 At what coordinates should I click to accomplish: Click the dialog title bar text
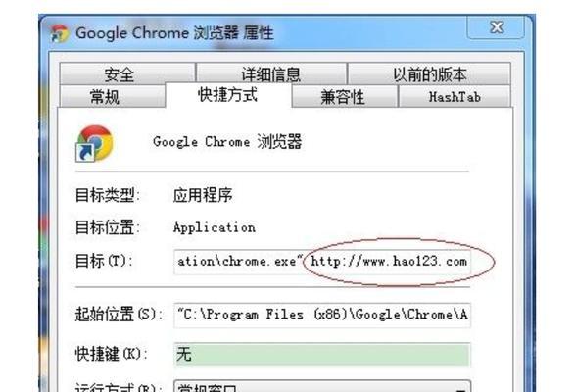click(174, 33)
